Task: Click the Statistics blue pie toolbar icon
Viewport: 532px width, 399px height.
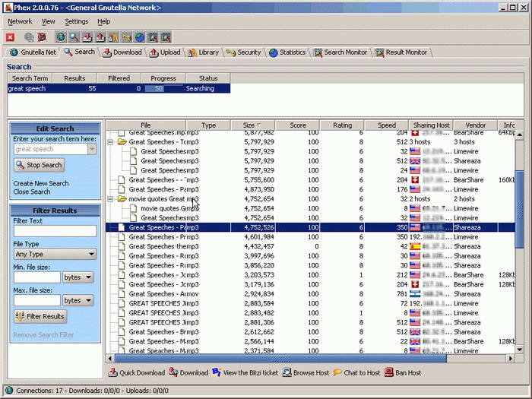Action: point(140,37)
